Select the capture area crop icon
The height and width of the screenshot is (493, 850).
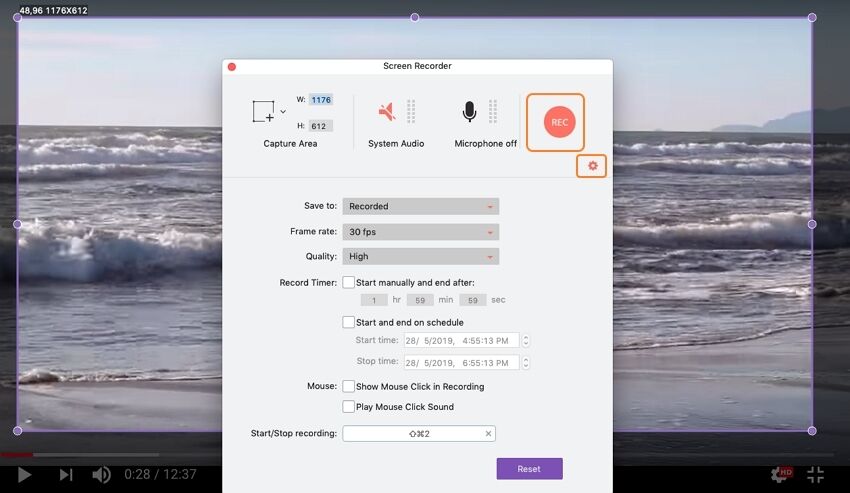263,111
